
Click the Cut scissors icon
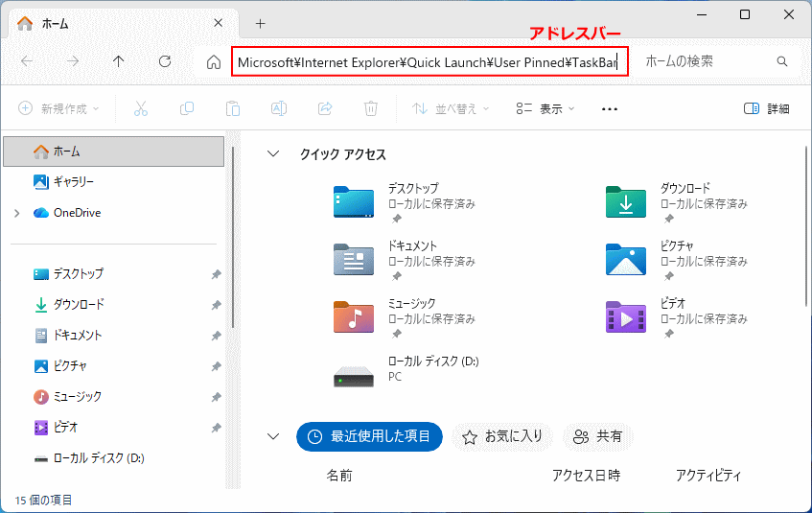click(x=141, y=108)
